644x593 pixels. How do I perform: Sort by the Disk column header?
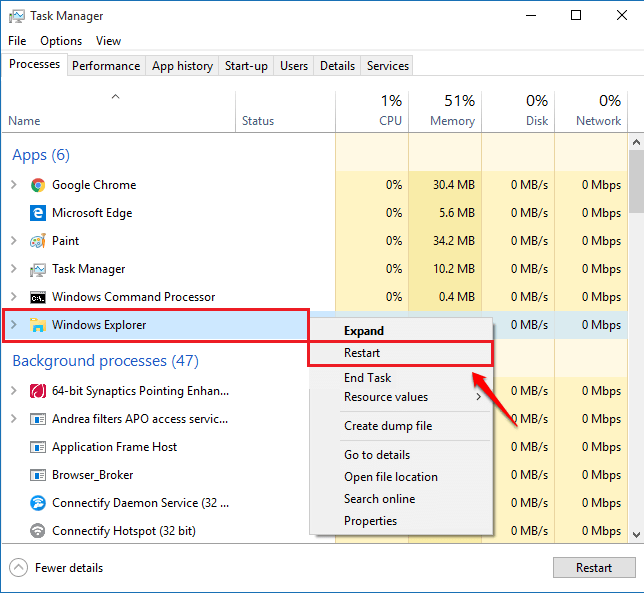point(518,112)
